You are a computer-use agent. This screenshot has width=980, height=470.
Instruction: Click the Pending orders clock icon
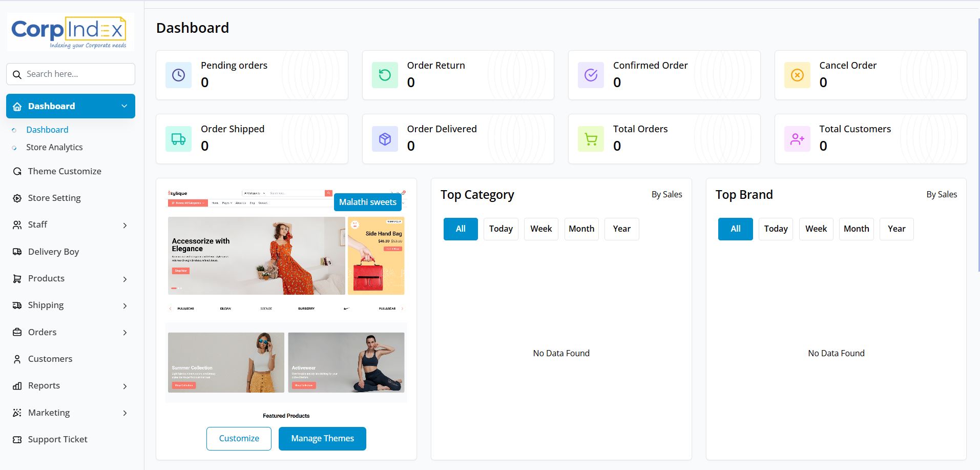pos(178,75)
